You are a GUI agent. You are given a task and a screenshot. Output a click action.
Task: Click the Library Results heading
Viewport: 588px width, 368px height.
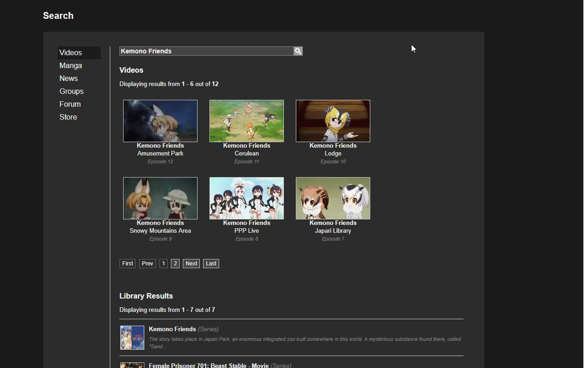click(x=146, y=296)
